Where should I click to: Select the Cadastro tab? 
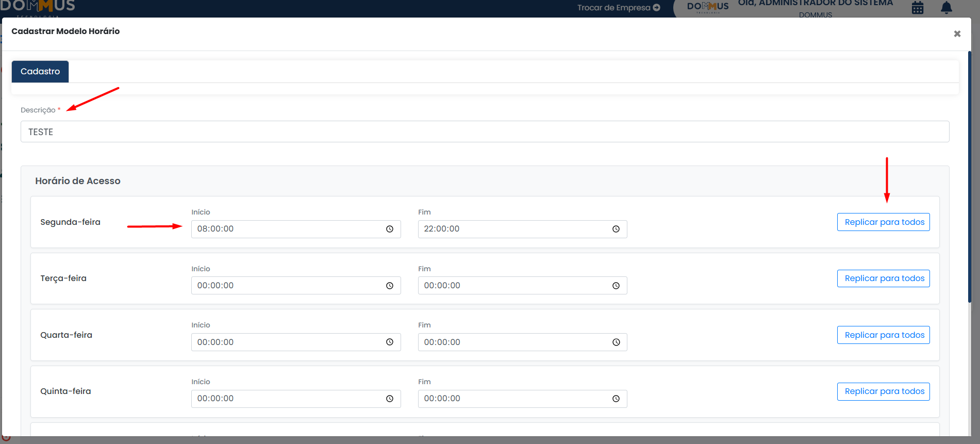(40, 72)
